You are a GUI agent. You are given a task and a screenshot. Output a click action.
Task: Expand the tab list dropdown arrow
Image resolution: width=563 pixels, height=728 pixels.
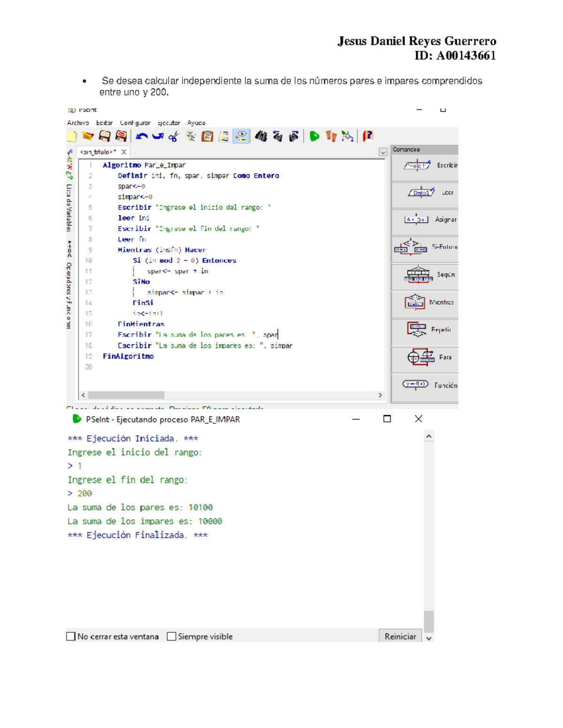(383, 152)
